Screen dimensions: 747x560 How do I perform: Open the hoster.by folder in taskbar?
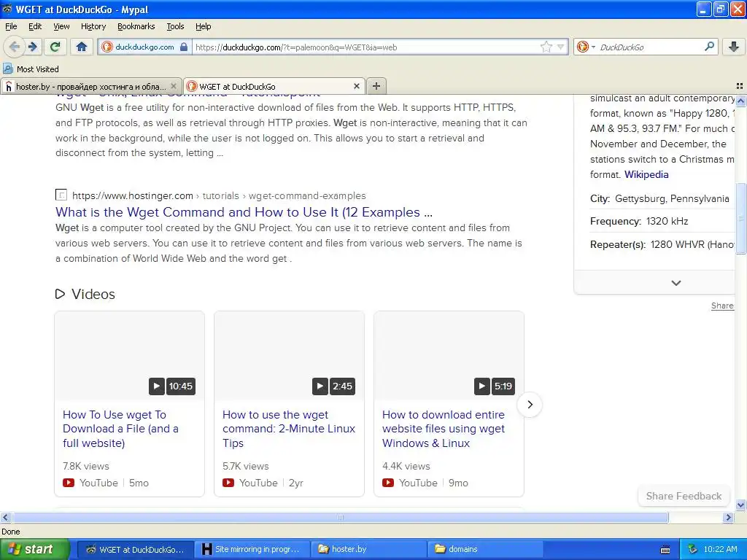(x=368, y=549)
